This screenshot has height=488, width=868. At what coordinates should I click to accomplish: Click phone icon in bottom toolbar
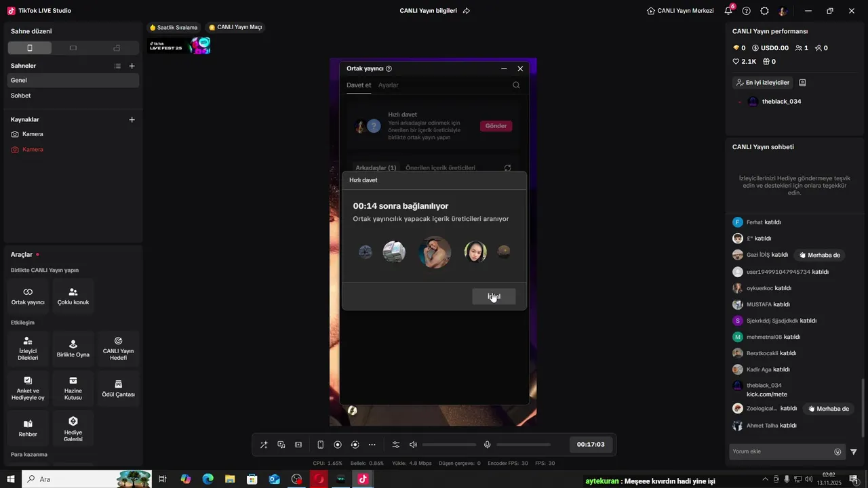coord(321,445)
